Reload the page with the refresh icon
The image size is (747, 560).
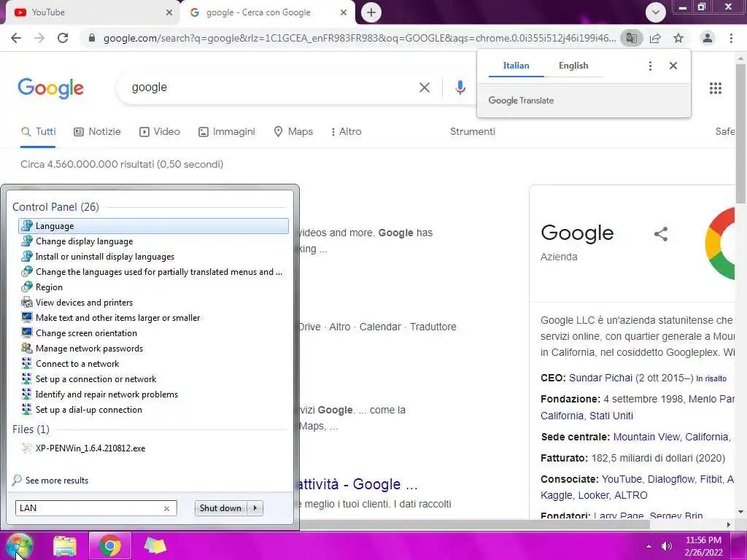point(63,38)
